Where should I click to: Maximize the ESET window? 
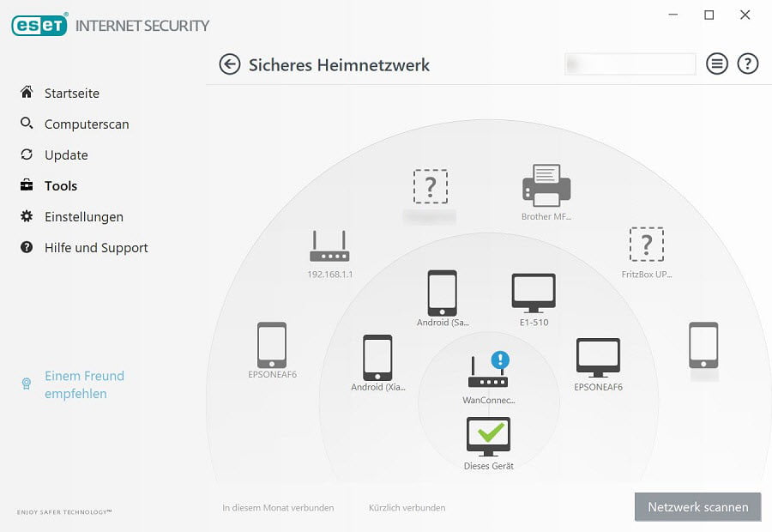tap(709, 15)
